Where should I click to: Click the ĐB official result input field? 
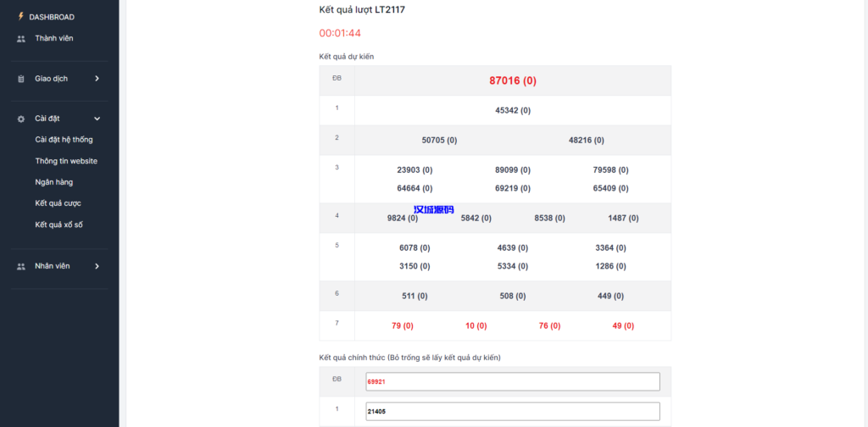[512, 382]
